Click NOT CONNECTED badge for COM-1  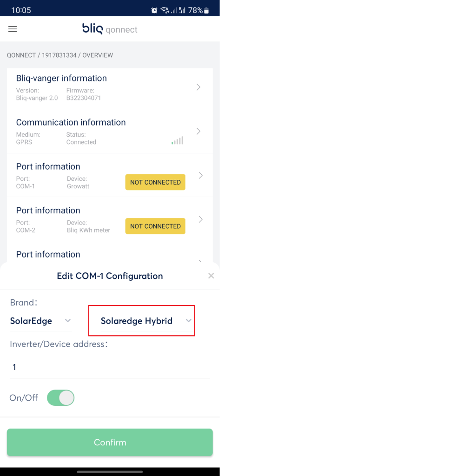pyautogui.click(x=155, y=182)
